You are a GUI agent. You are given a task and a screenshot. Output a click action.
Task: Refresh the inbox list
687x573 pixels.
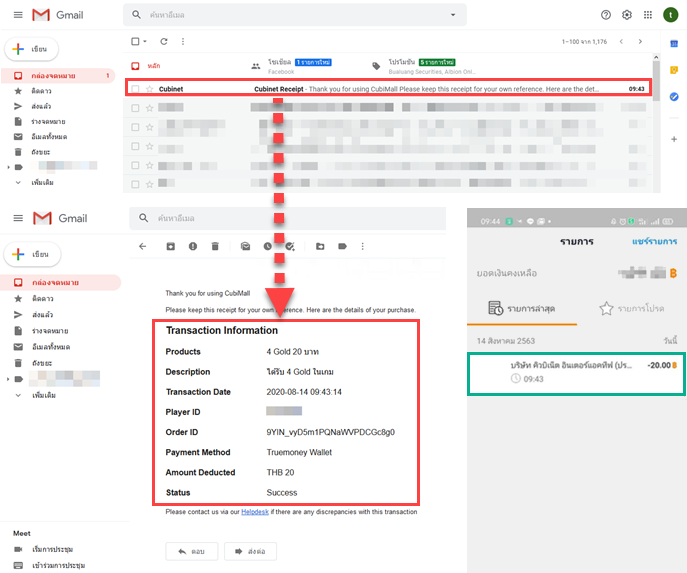tap(164, 41)
